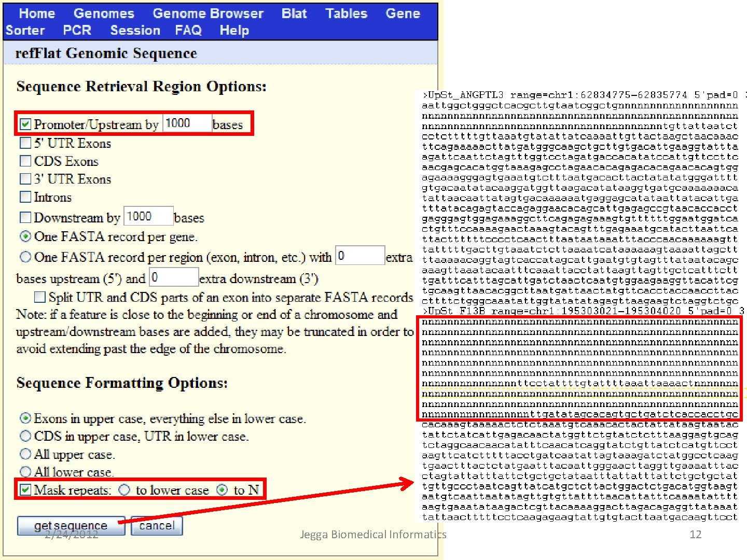Go to the Genomes menu link
The width and height of the screenshot is (747, 560).
pos(104,13)
